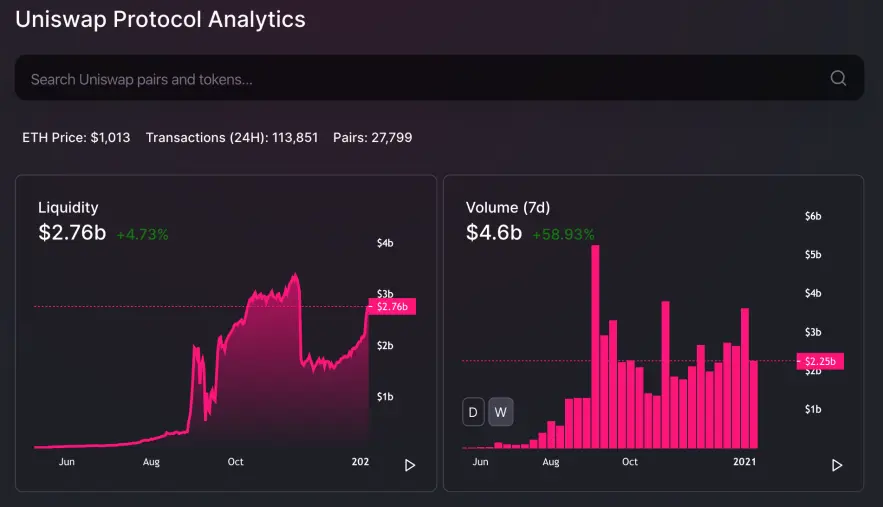
Task: Click the $5b label on Volume axis
Action: click(813, 255)
